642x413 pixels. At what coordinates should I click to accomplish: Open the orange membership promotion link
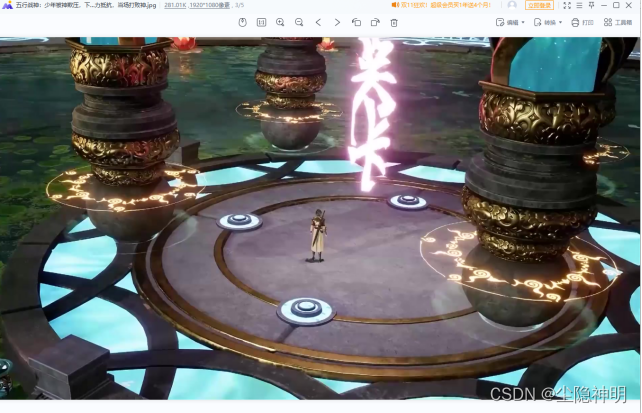441,5
